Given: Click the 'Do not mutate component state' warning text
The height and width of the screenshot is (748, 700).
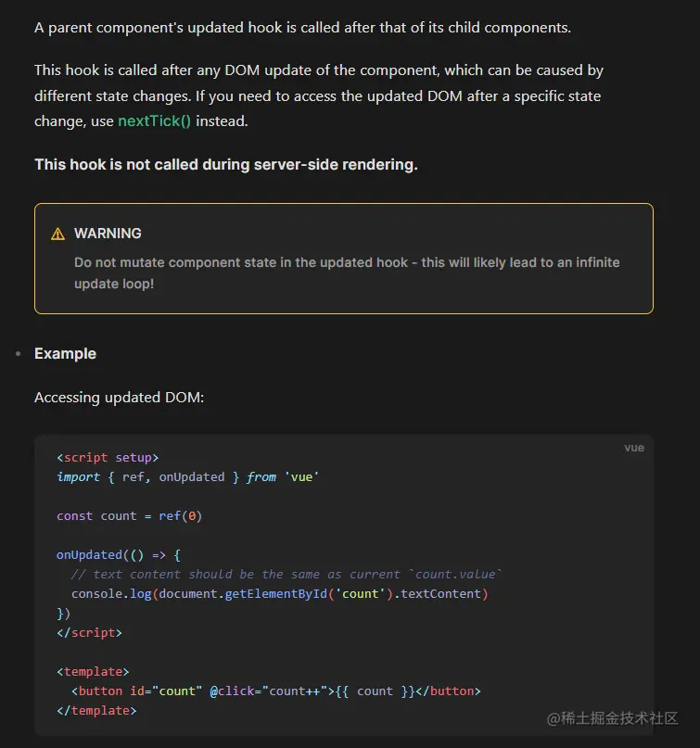Looking at the screenshot, I should tap(347, 273).
